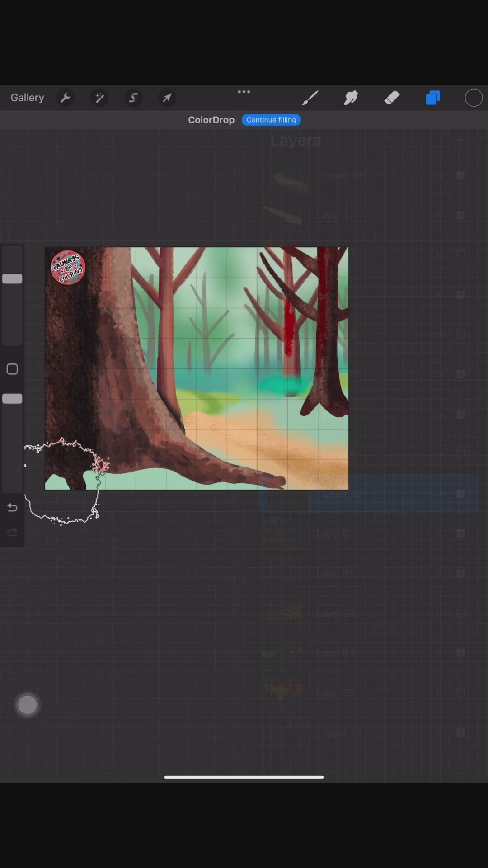Activate the Selection tool

pos(133,98)
